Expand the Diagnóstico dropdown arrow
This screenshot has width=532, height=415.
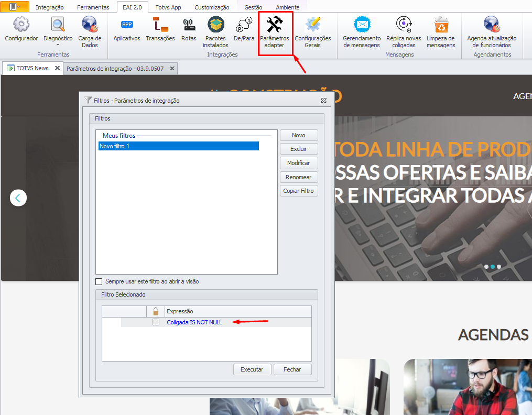coord(58,45)
